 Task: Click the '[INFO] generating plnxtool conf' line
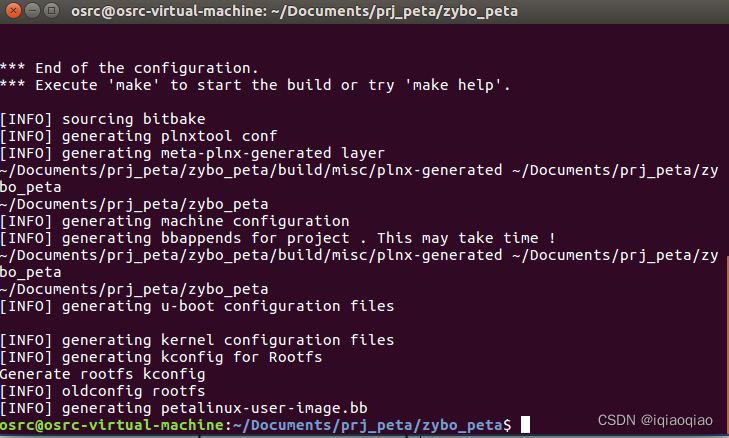(x=138, y=136)
